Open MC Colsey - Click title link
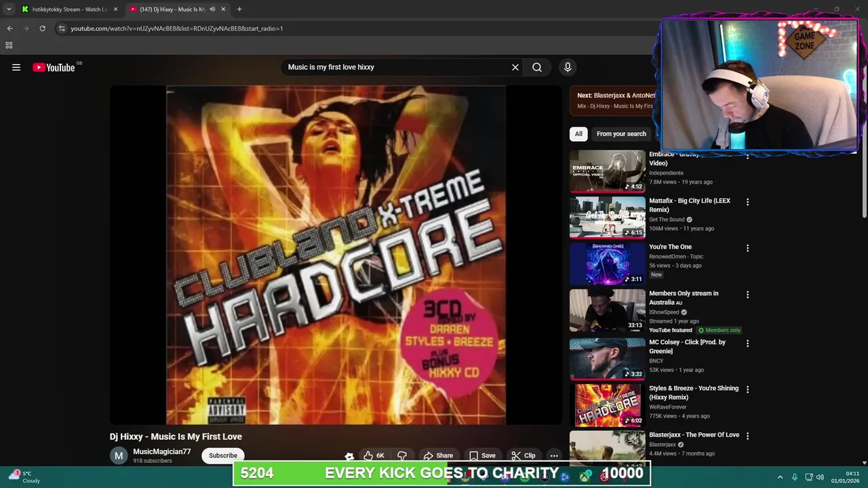868x488 pixels. pos(687,346)
